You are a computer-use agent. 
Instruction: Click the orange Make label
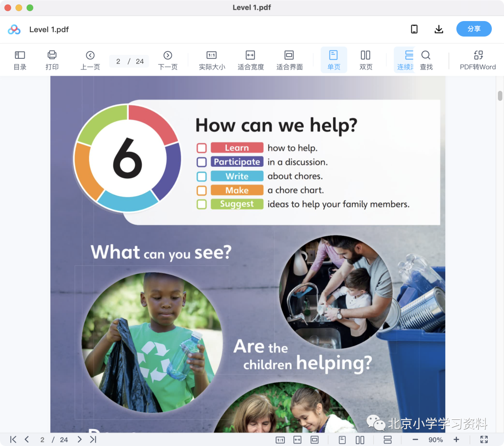[x=237, y=191]
